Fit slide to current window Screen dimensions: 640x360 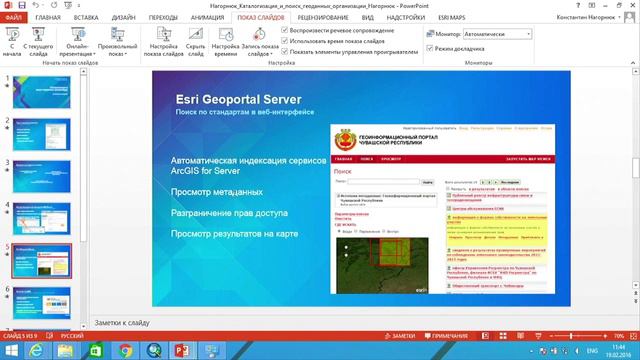point(633,336)
